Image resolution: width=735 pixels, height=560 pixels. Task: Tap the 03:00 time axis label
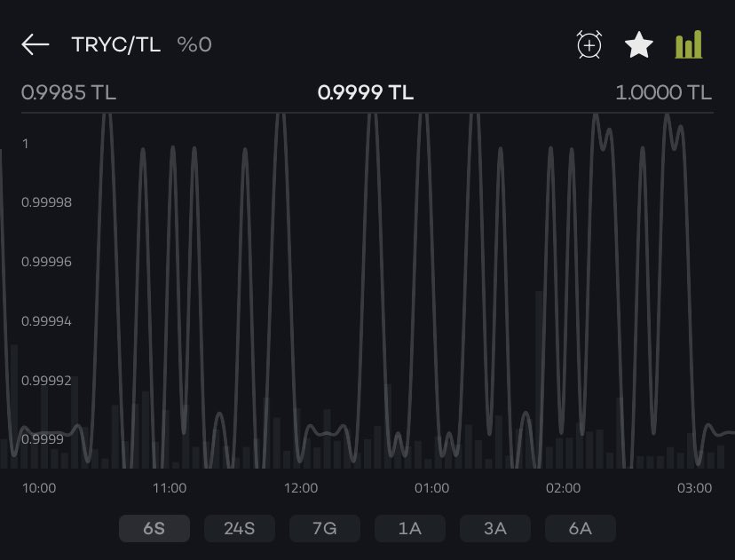[x=695, y=488]
